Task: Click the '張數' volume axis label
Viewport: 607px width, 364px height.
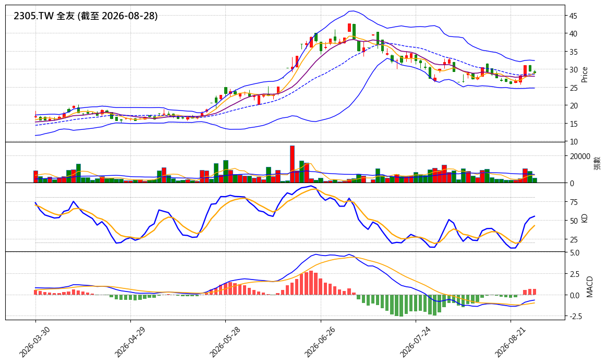Action: coord(597,163)
